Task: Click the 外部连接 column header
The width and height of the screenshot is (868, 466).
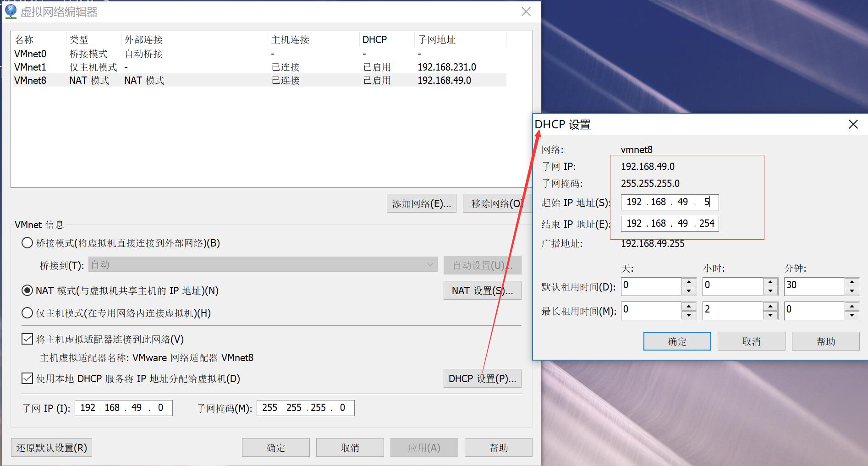Action: (195, 39)
